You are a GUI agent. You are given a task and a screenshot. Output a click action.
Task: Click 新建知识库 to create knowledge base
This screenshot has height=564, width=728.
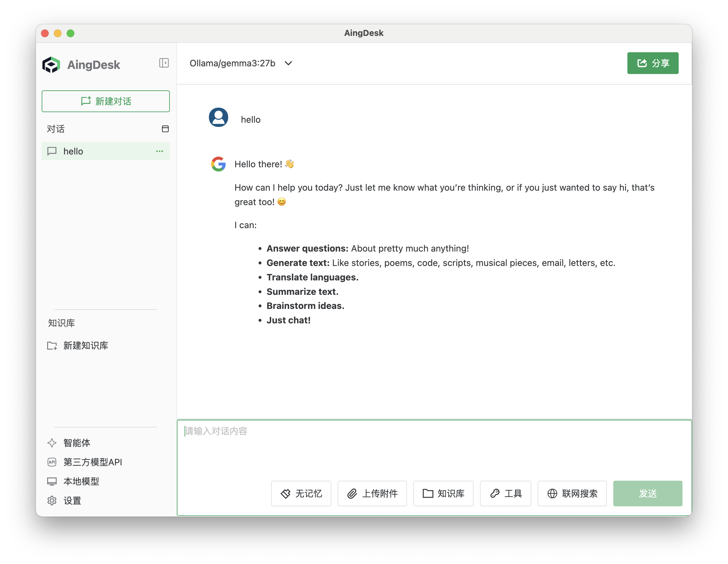click(85, 346)
